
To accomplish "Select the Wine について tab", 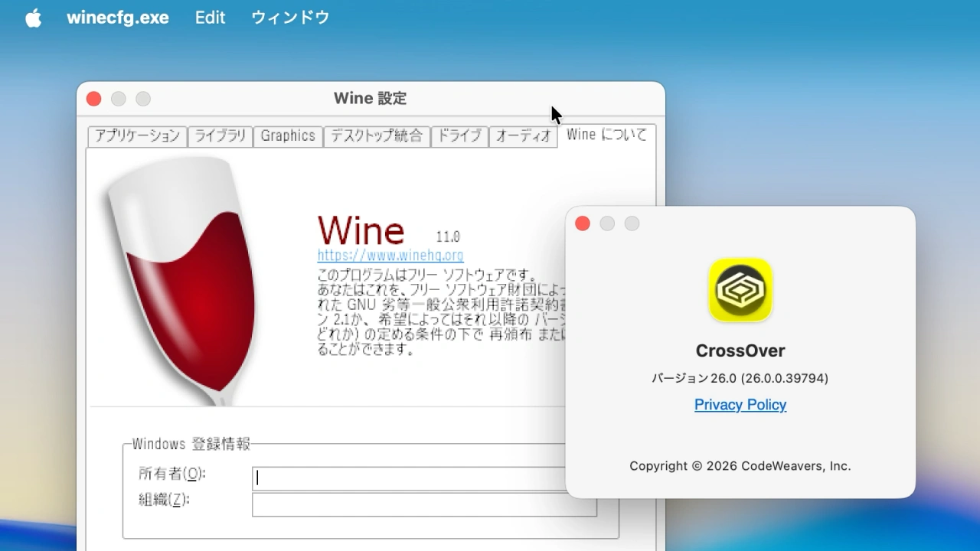I will click(x=606, y=135).
